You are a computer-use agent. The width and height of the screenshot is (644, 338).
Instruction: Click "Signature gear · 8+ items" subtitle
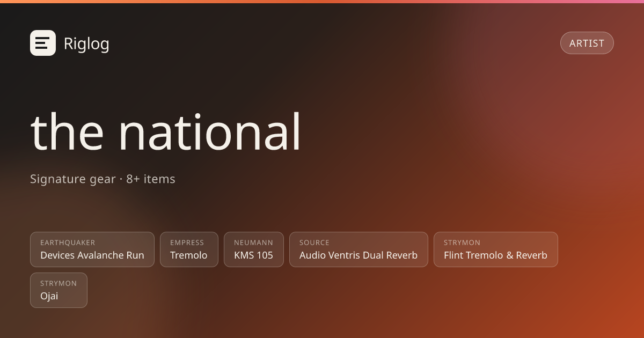(x=103, y=179)
